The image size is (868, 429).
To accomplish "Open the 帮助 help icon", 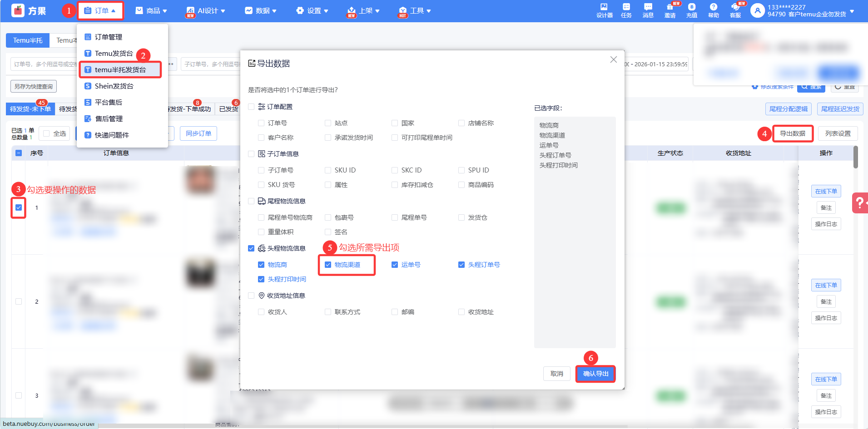I will pyautogui.click(x=713, y=10).
